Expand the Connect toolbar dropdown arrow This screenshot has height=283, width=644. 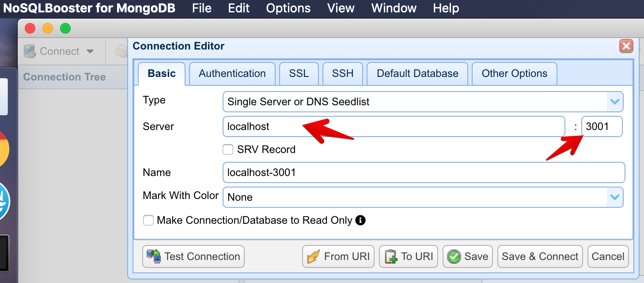pos(90,51)
